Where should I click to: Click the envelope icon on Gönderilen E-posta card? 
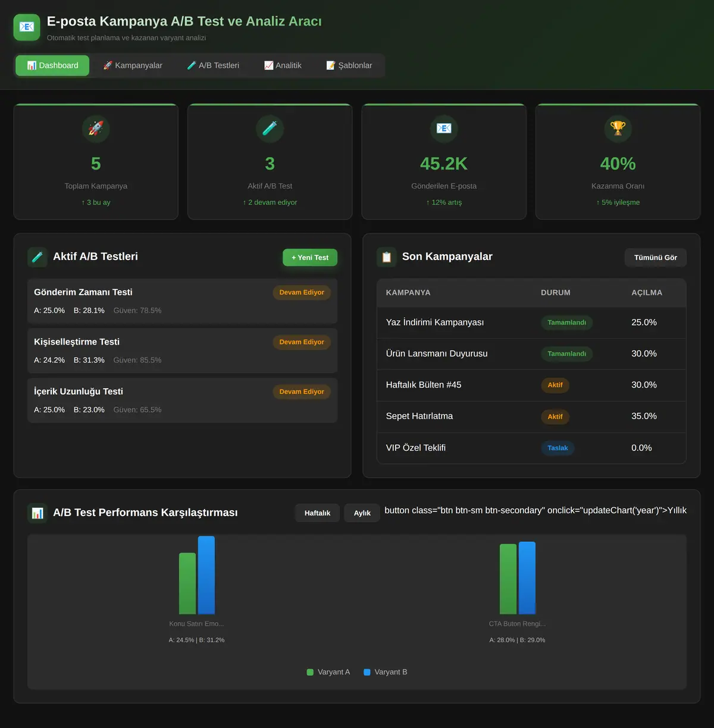click(x=444, y=129)
